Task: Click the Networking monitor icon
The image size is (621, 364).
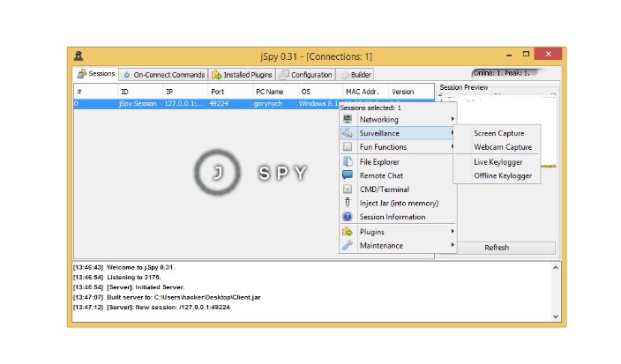Action: pos(348,119)
